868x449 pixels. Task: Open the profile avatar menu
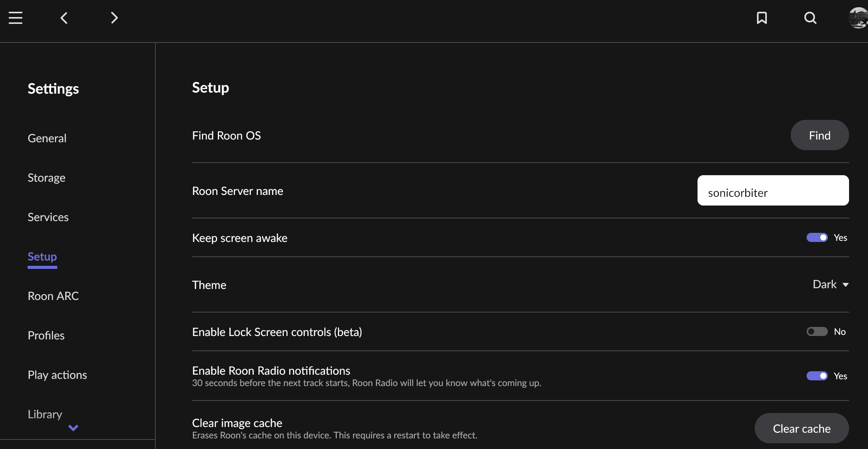click(x=858, y=18)
